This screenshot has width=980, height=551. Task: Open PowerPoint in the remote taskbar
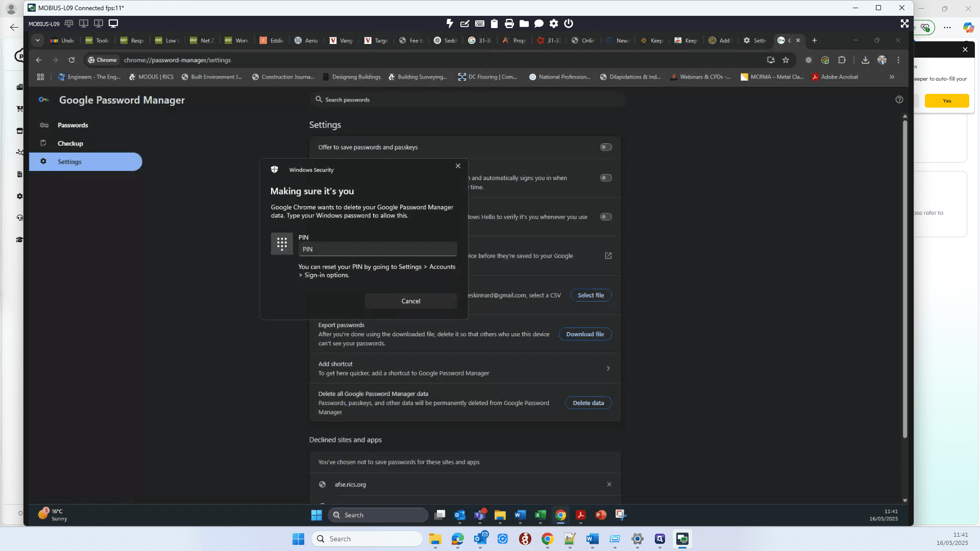click(x=601, y=515)
